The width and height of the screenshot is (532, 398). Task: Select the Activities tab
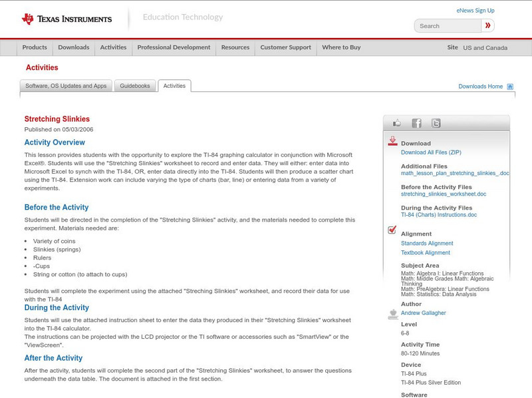[x=174, y=86]
